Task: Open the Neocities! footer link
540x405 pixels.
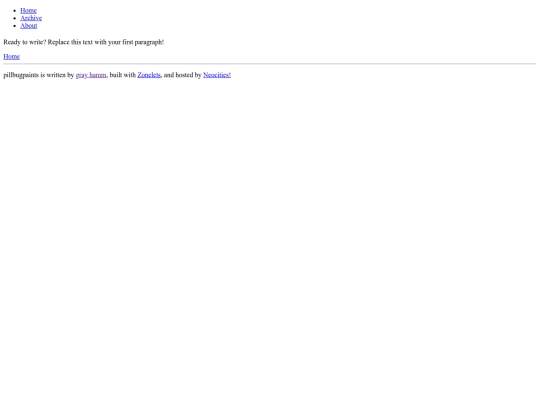Action: click(x=217, y=75)
